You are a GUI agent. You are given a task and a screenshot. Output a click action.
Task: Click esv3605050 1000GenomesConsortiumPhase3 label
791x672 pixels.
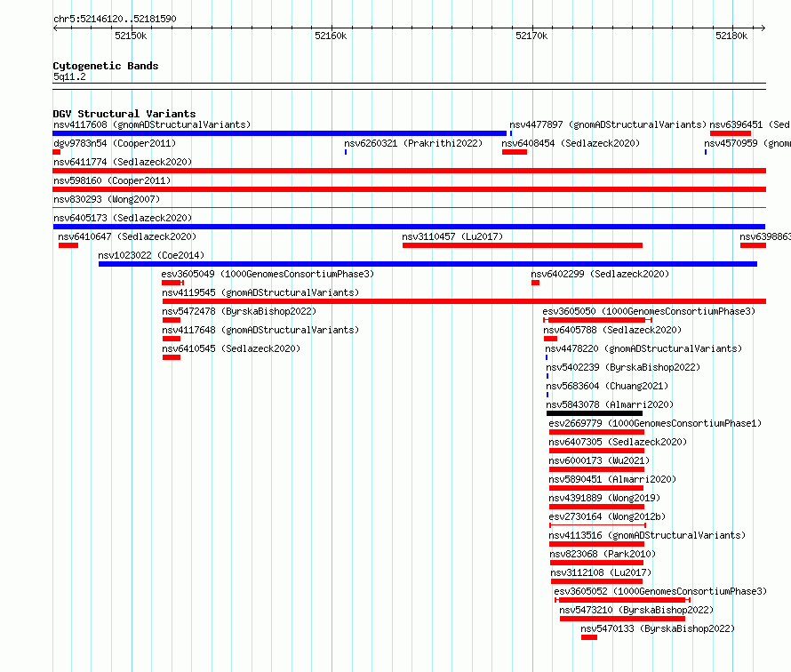click(x=649, y=311)
